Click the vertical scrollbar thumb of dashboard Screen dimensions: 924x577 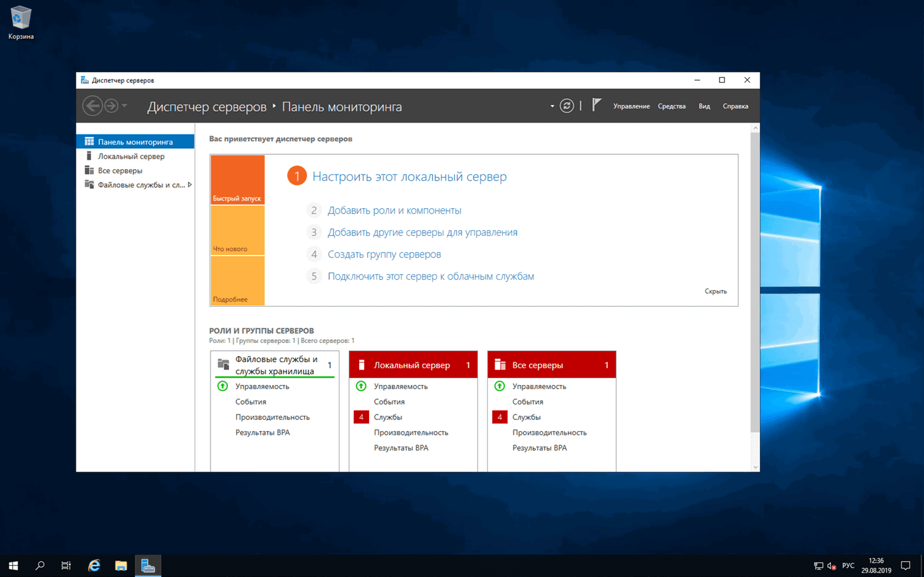coord(755,282)
